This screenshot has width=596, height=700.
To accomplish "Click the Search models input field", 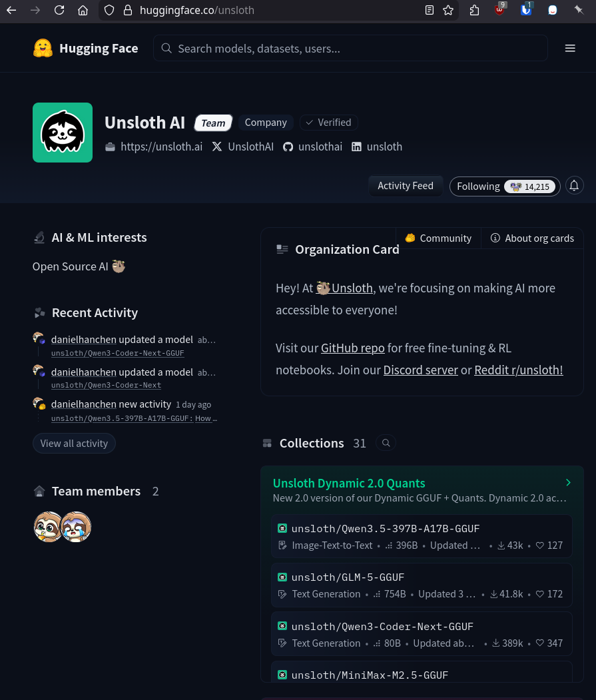I will pyautogui.click(x=350, y=48).
